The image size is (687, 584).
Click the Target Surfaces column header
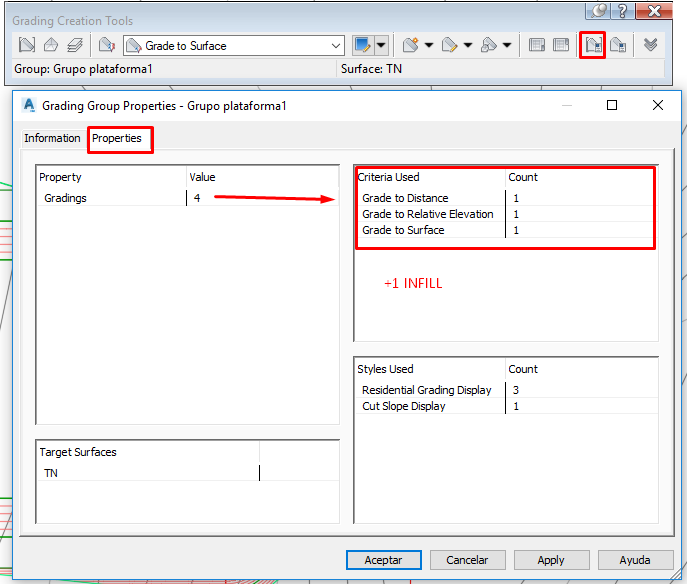[148, 452]
